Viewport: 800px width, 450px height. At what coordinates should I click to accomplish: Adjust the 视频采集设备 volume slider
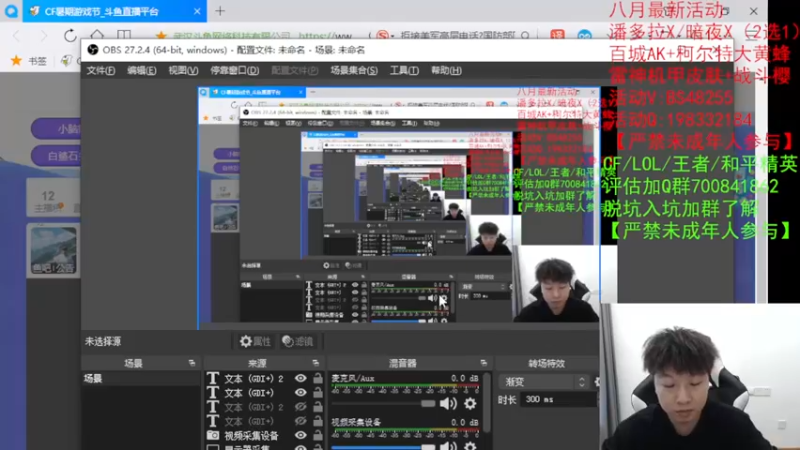[x=428, y=446]
